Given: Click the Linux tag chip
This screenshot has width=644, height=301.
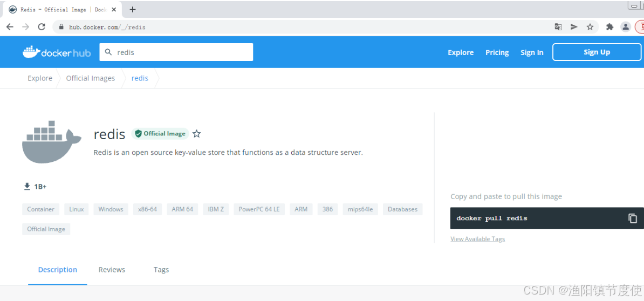Looking at the screenshot, I should [x=77, y=209].
